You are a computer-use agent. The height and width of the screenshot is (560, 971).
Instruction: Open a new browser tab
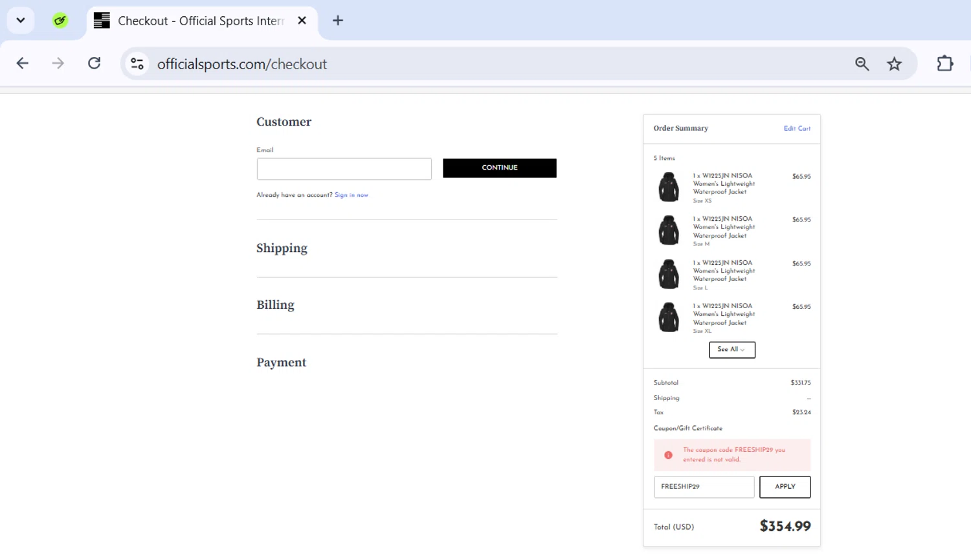coord(338,21)
